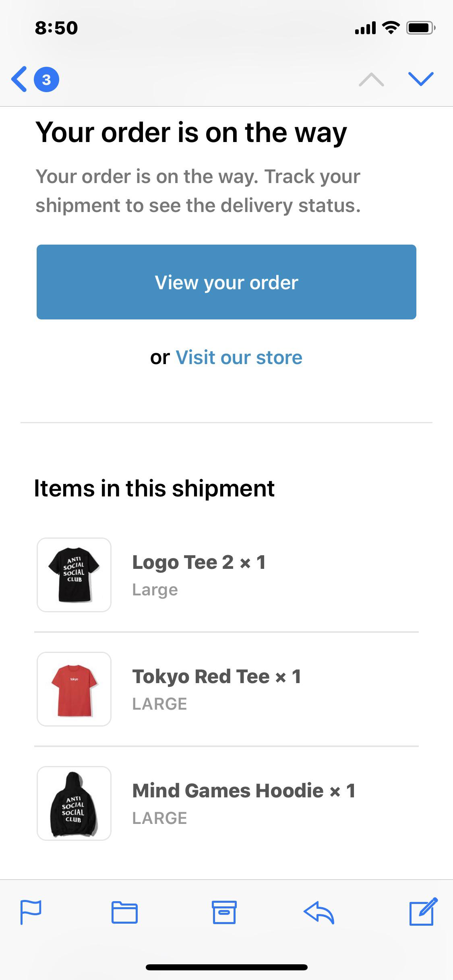The image size is (453, 980).
Task: Move message using the folder icon
Action: tap(124, 912)
